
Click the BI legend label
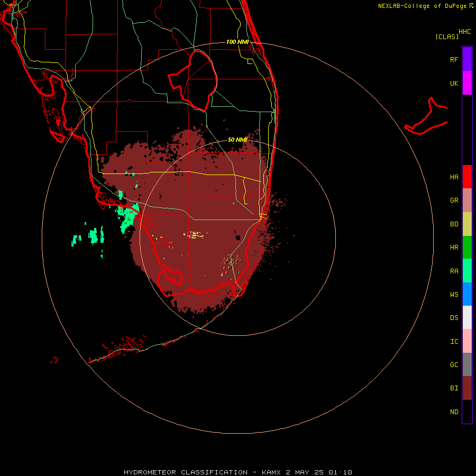click(x=454, y=388)
